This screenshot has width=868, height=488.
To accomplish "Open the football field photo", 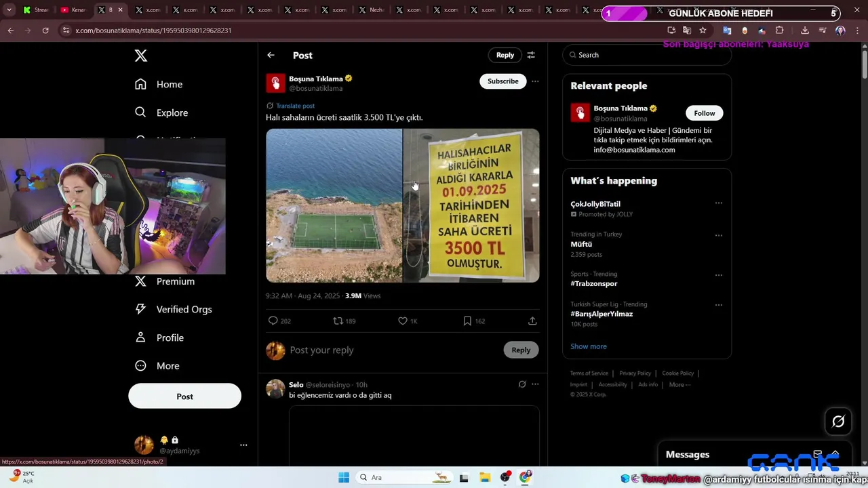I will pyautogui.click(x=334, y=205).
